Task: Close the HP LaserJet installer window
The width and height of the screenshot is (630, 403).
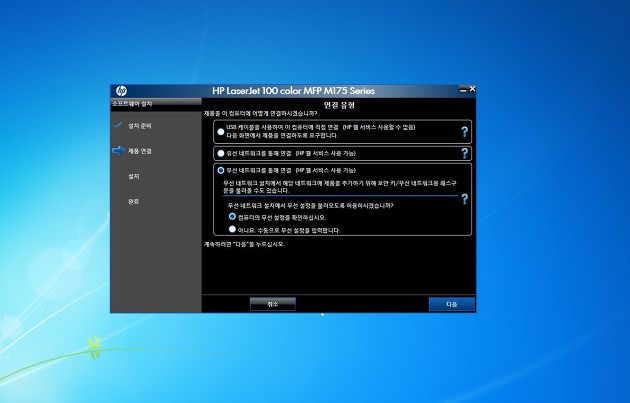Action: [472, 89]
